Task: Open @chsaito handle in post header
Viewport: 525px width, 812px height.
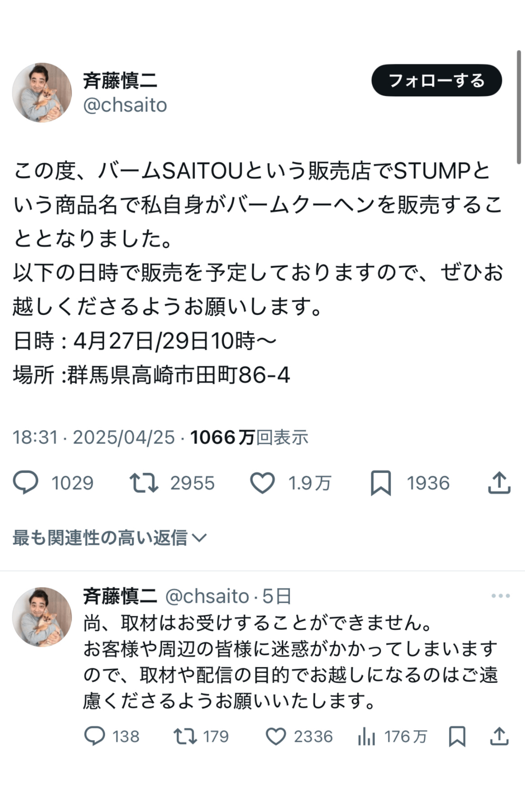Action: [x=125, y=105]
